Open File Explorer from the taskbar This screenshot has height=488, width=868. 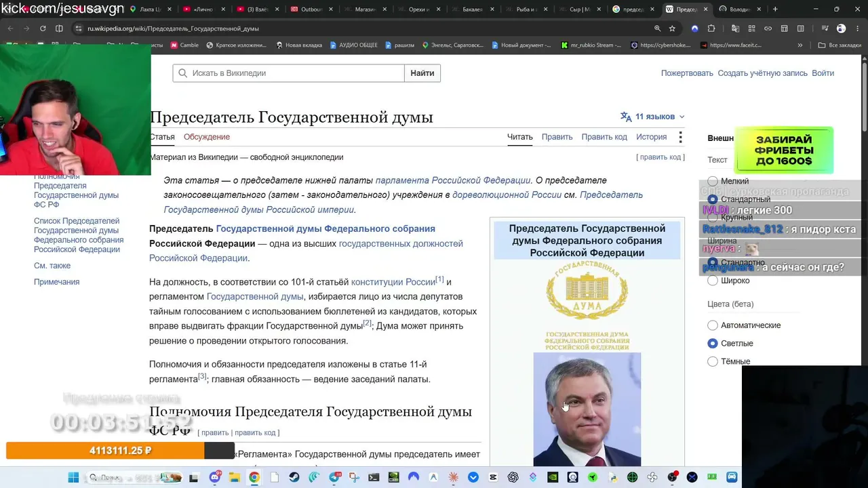[x=235, y=477]
